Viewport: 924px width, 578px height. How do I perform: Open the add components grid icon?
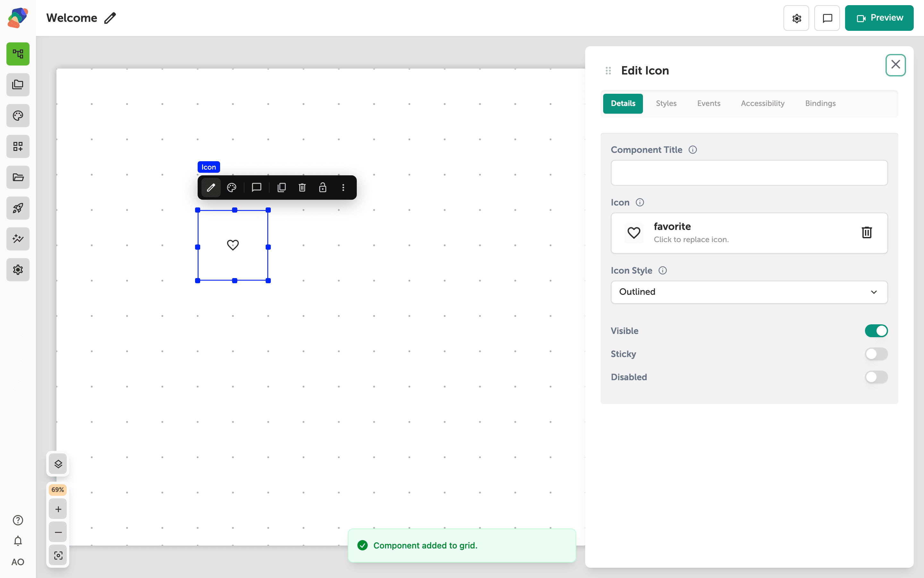[18, 146]
